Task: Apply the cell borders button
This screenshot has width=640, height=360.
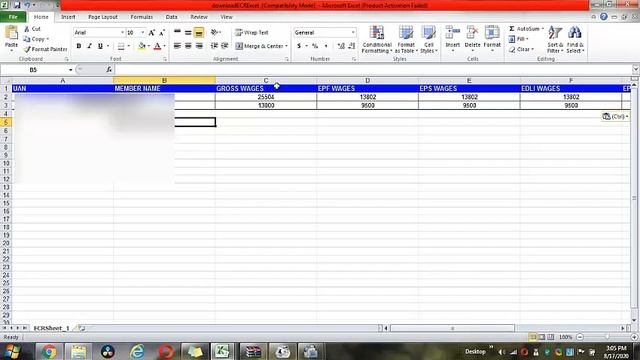Action: coord(121,46)
